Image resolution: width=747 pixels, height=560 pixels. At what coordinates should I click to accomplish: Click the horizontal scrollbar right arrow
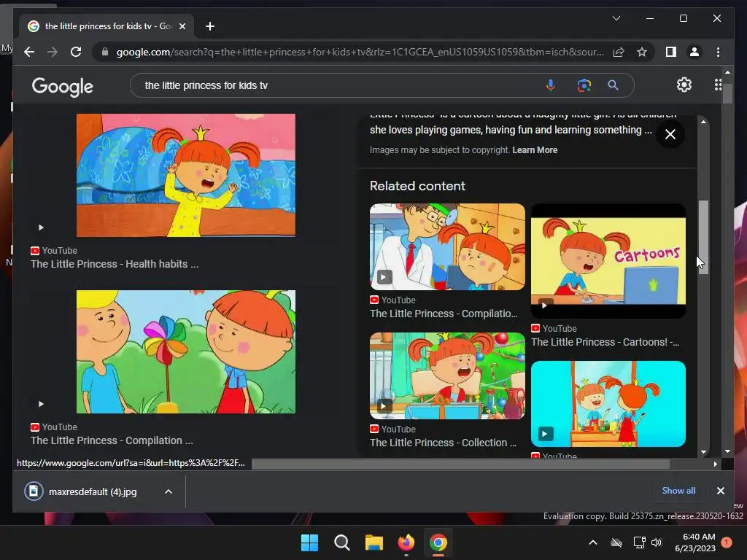715,464
